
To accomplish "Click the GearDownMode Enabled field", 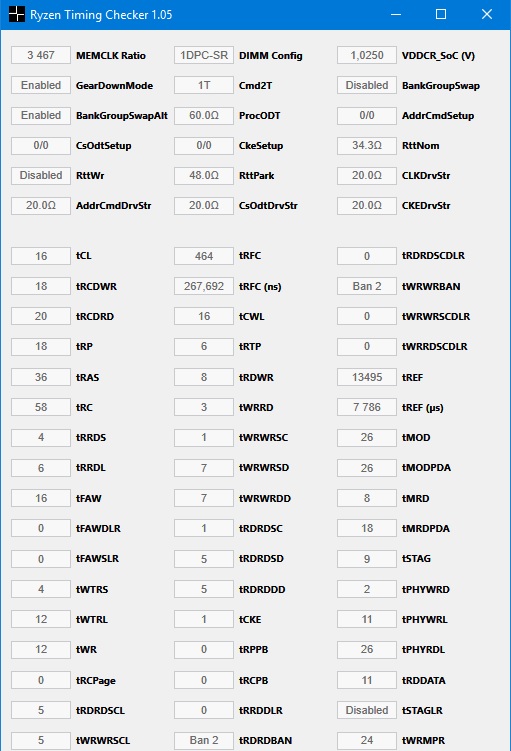I will coord(41,85).
